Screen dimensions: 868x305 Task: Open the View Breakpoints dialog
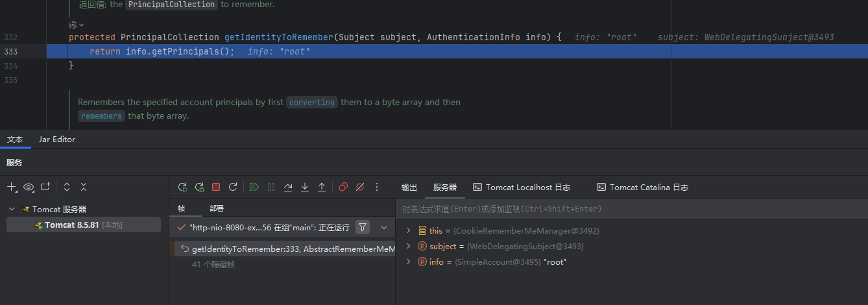click(x=343, y=187)
